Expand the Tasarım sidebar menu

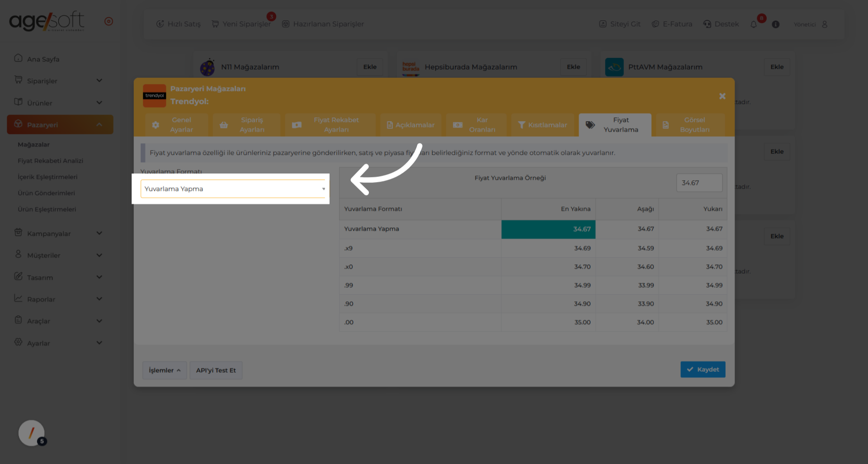click(x=60, y=277)
